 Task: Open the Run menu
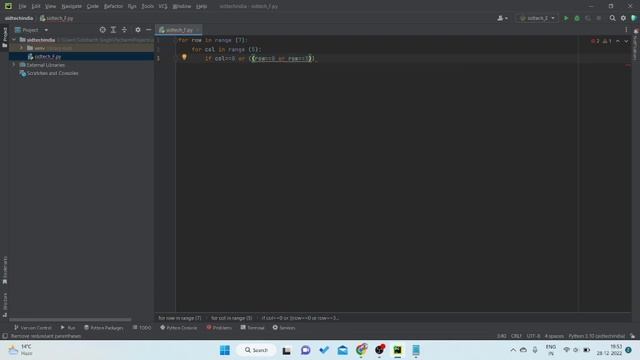click(132, 6)
